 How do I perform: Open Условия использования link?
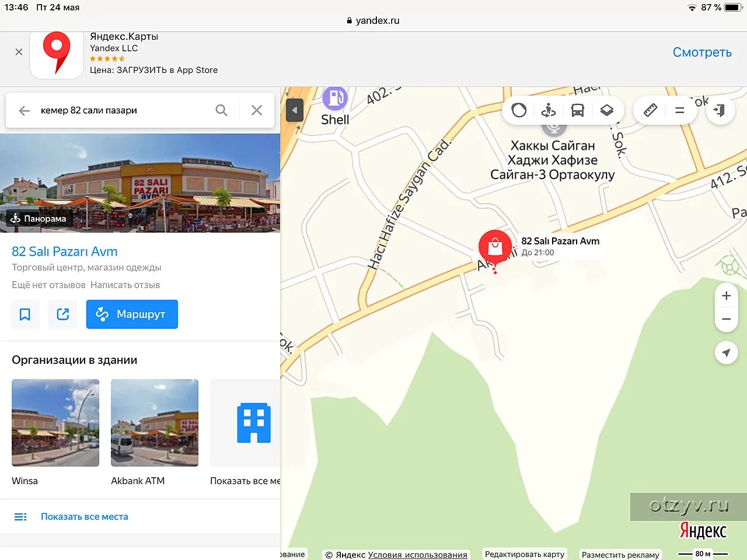pyautogui.click(x=418, y=555)
